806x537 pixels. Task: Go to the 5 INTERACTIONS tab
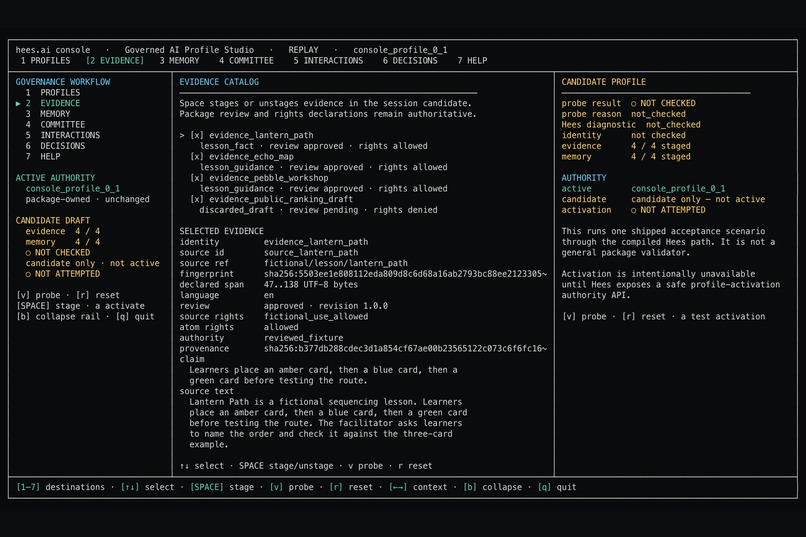tap(328, 61)
